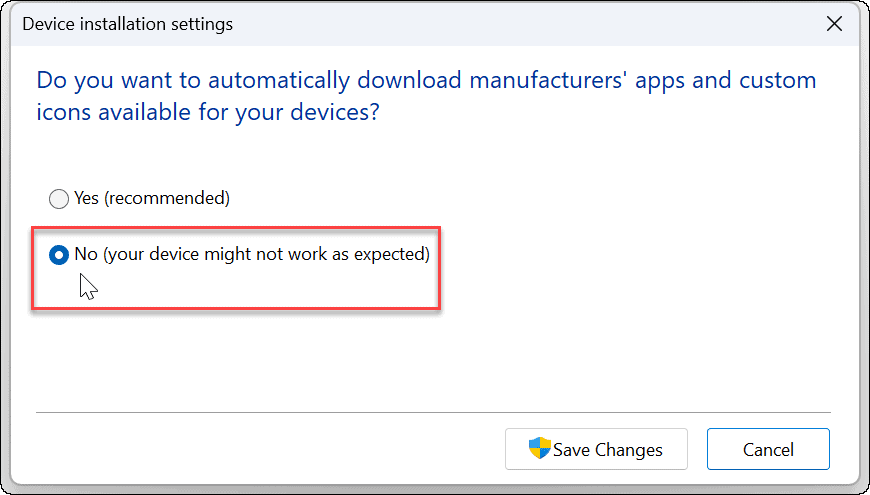Enable automatic download of manufacturers' apps
This screenshot has width=870, height=495.
tap(59, 199)
